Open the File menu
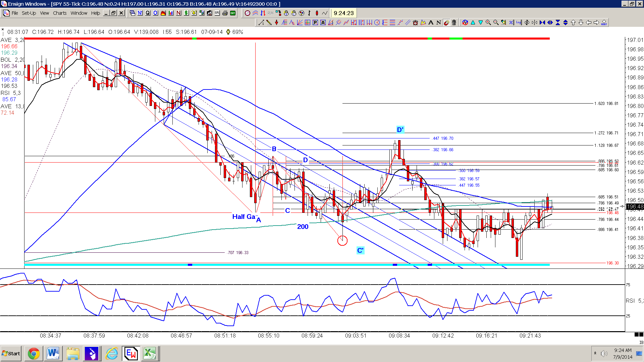 [x=15, y=13]
